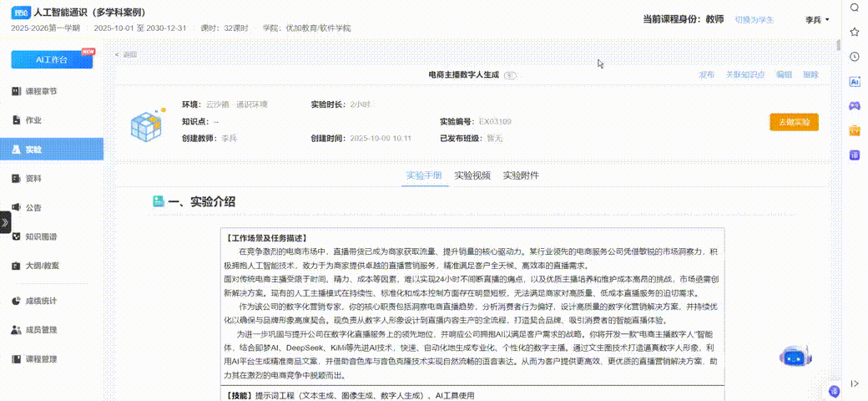Click the AI icon in right sidebar

point(855,82)
